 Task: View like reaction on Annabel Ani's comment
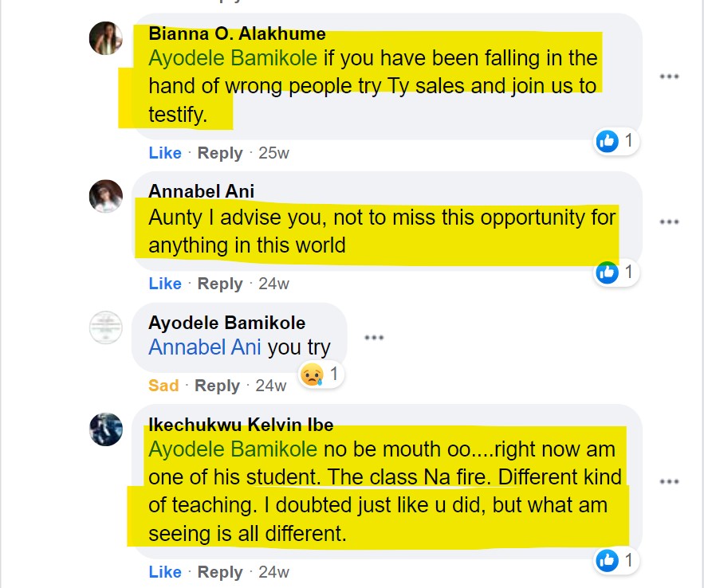point(616,272)
